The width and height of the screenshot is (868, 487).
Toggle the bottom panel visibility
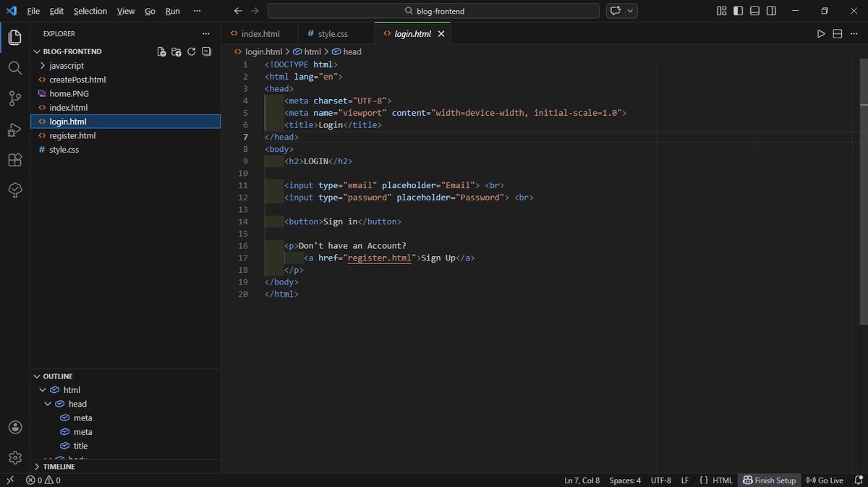[755, 11]
